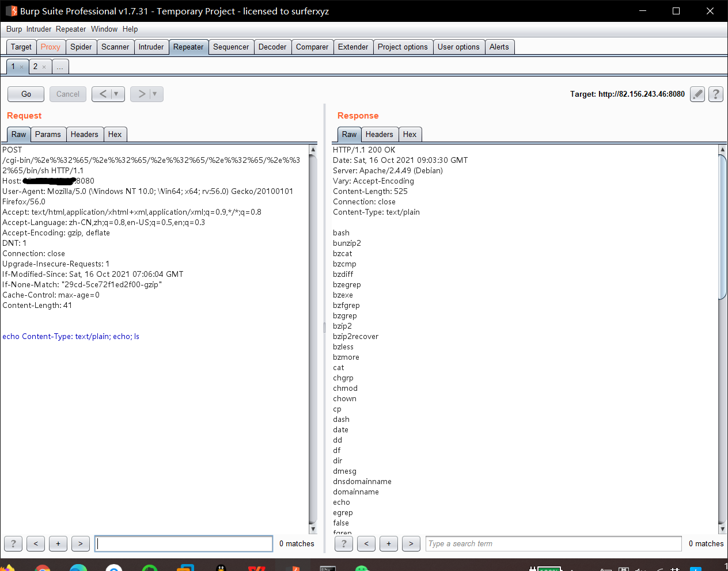The width and height of the screenshot is (728, 571).
Task: Click plus button in response search bar
Action: click(x=389, y=543)
